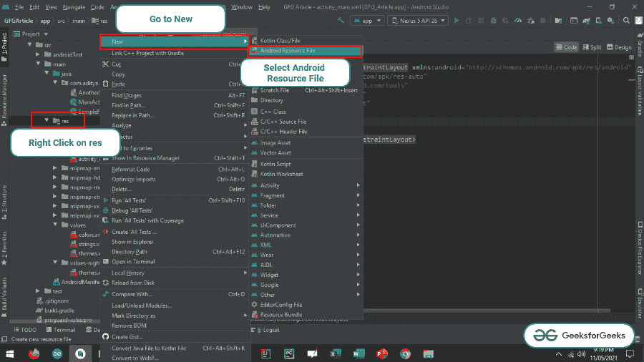The height and width of the screenshot is (362, 644).
Task: Open the TODO tool window
Action: (x=24, y=330)
